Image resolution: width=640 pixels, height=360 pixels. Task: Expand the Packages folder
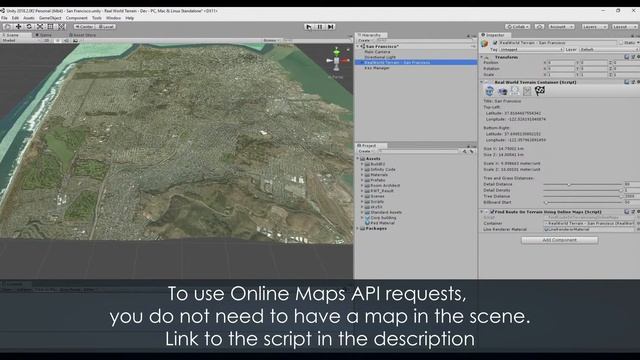point(358,229)
